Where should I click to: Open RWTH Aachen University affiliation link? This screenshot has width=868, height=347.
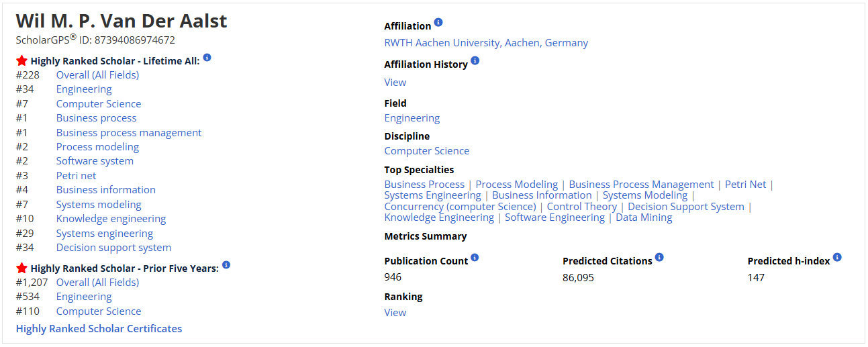point(486,43)
